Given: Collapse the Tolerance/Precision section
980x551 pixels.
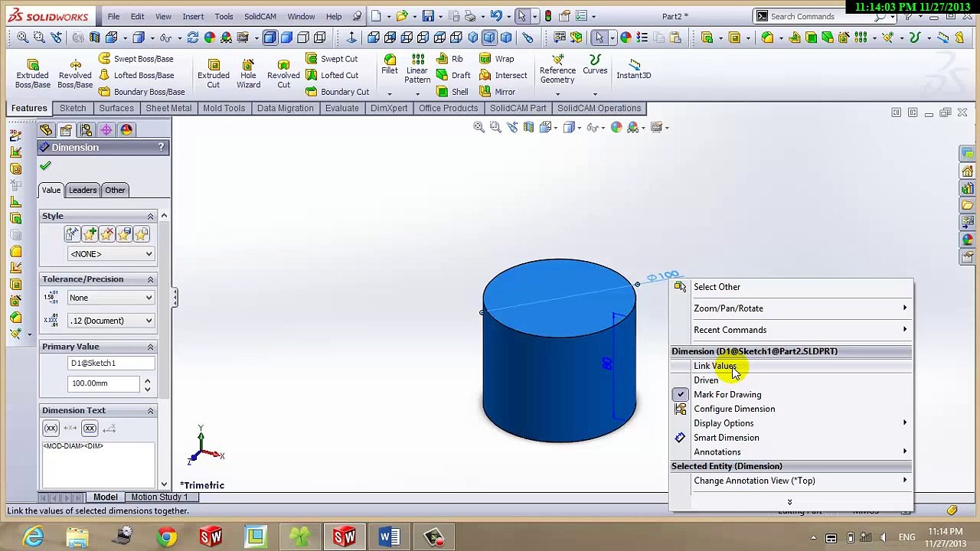Looking at the screenshot, I should 150,279.
